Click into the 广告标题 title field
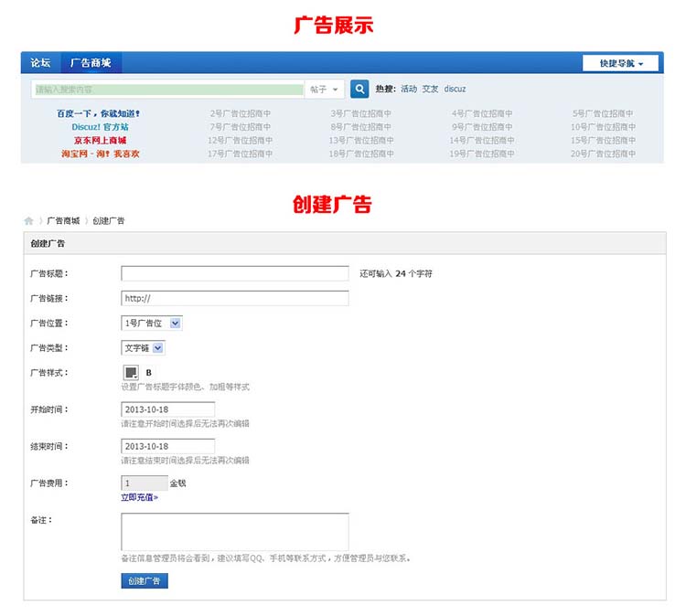Image resolution: width=686 pixels, height=616 pixels. click(235, 273)
